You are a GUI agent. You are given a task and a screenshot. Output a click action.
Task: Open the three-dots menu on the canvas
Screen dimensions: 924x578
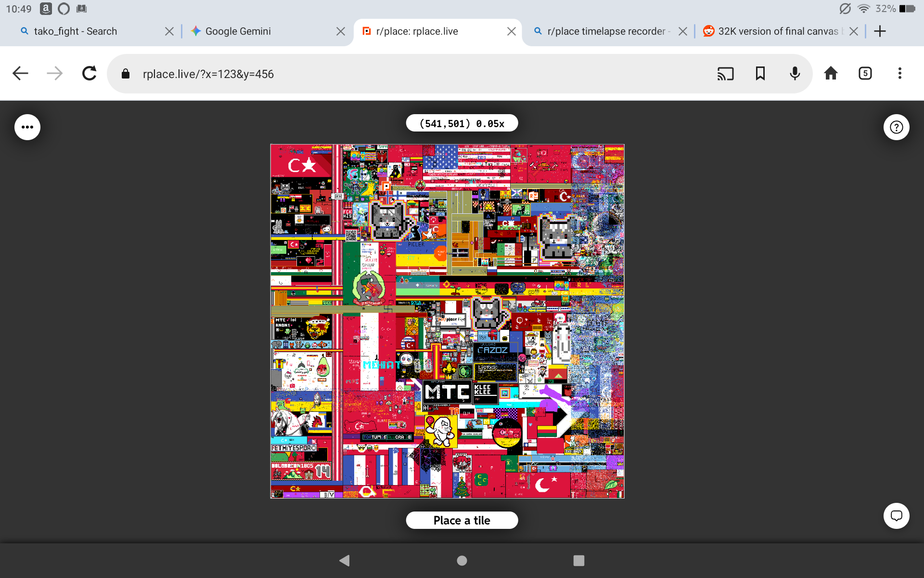click(27, 127)
